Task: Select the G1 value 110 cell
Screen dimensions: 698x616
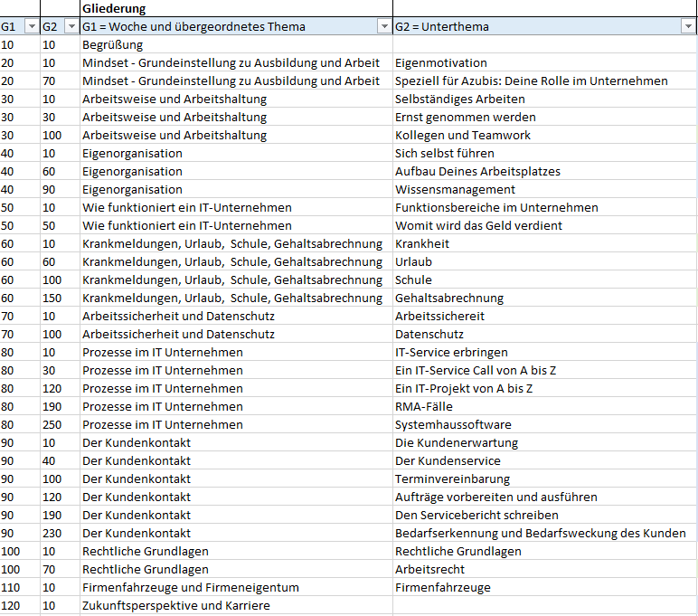Action: coord(20,588)
